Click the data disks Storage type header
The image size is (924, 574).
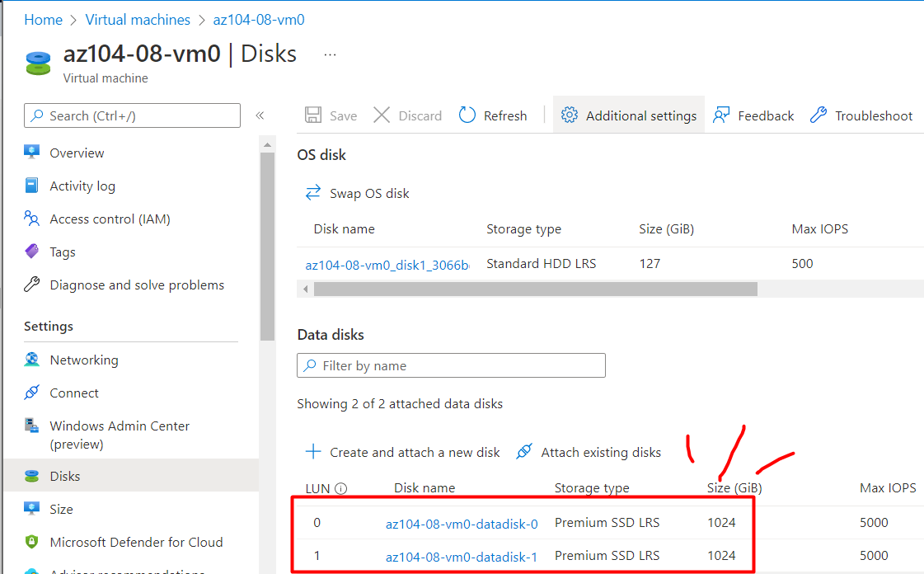click(592, 488)
